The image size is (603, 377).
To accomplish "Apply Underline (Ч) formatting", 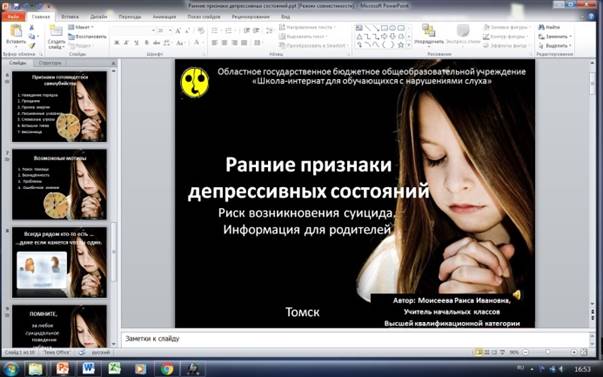I will [136, 43].
